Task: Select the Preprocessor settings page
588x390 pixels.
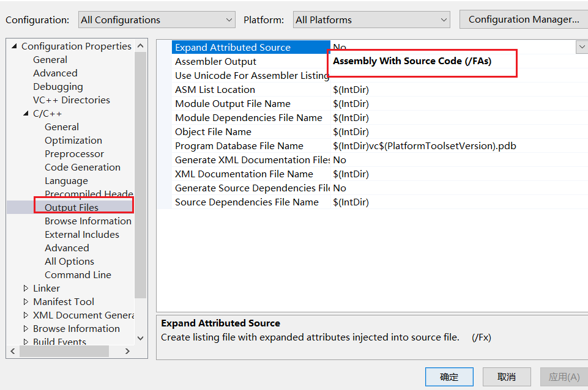Action: tap(74, 154)
